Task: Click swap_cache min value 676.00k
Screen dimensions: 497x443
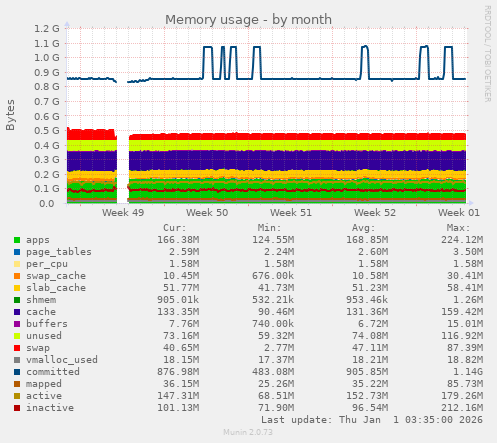Action: pyautogui.click(x=273, y=276)
